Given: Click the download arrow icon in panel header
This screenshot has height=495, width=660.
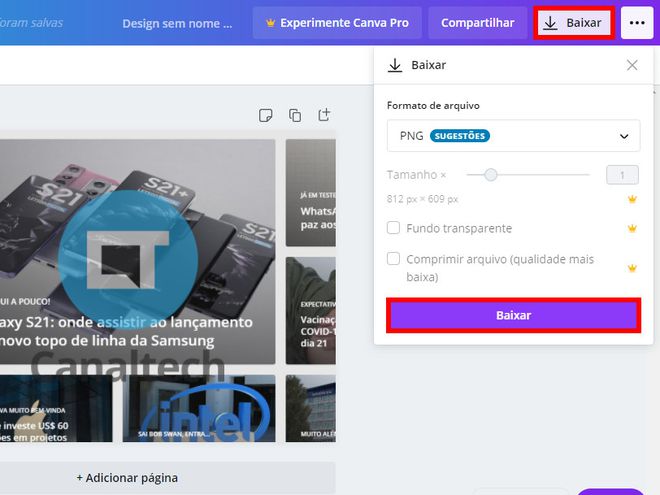Looking at the screenshot, I should (395, 65).
